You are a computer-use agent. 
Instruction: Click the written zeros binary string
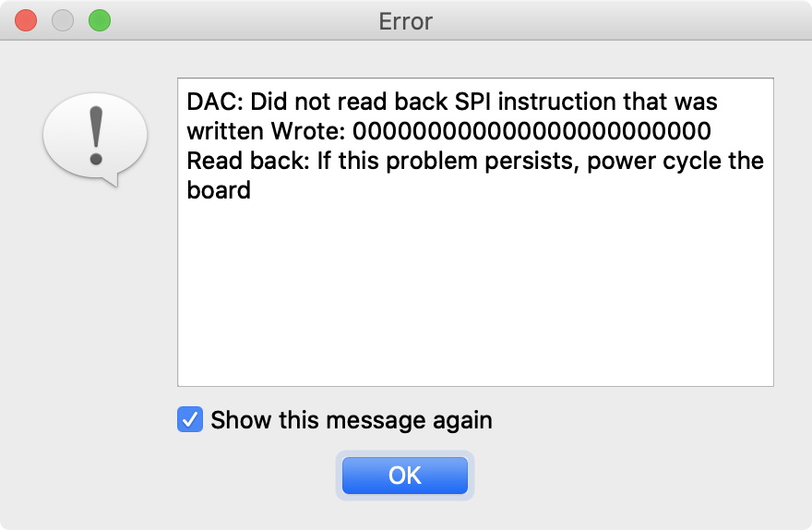pyautogui.click(x=531, y=130)
